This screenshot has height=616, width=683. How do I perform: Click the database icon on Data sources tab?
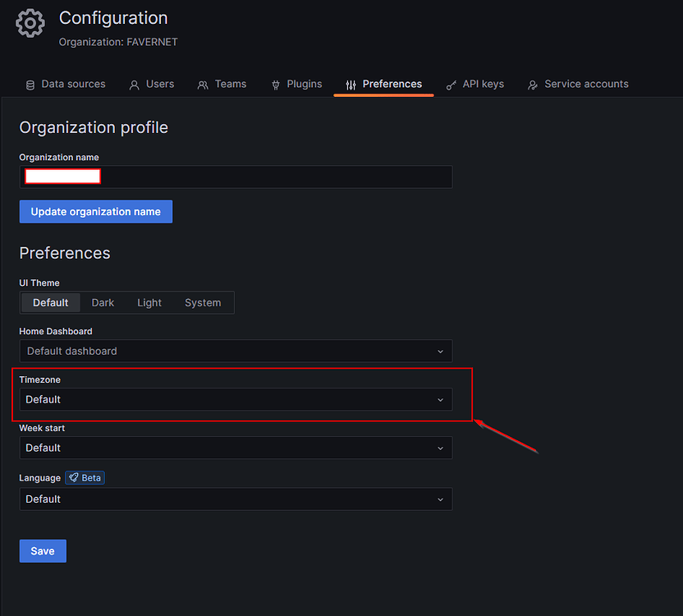(30, 84)
